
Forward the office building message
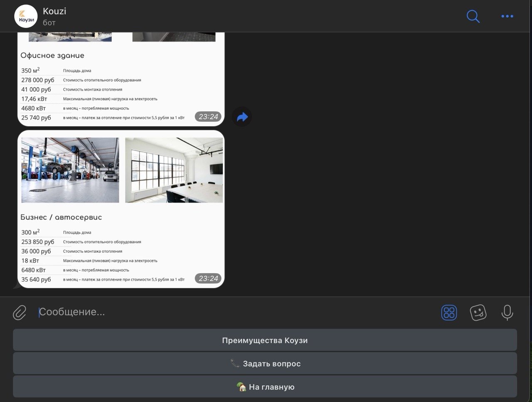click(x=242, y=117)
